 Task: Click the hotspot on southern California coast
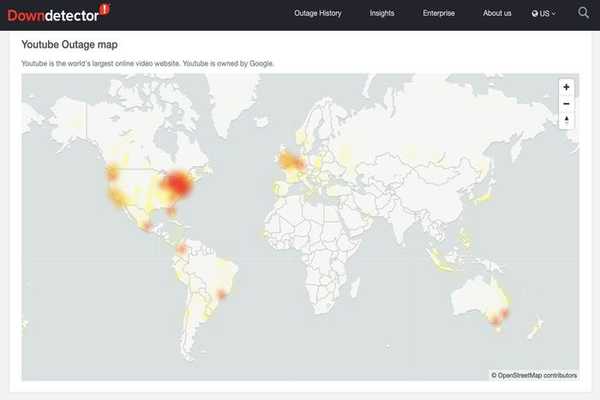coord(117,198)
